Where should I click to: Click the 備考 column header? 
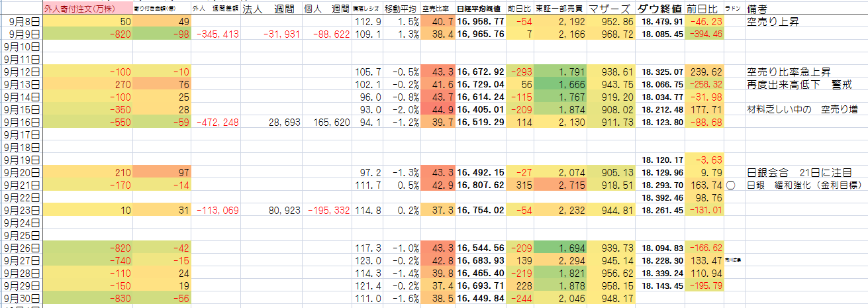[x=757, y=9]
